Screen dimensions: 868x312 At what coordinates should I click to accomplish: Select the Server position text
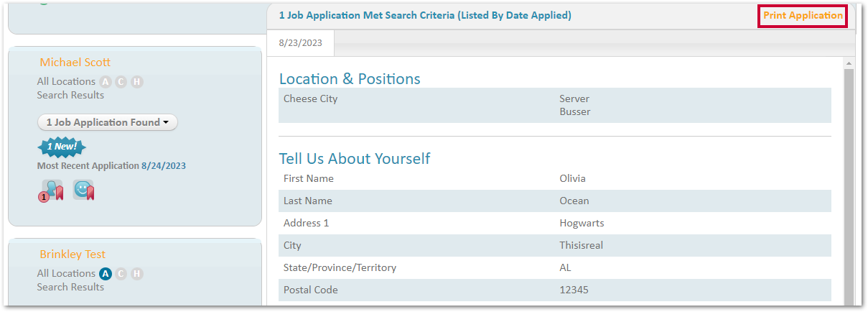point(574,99)
